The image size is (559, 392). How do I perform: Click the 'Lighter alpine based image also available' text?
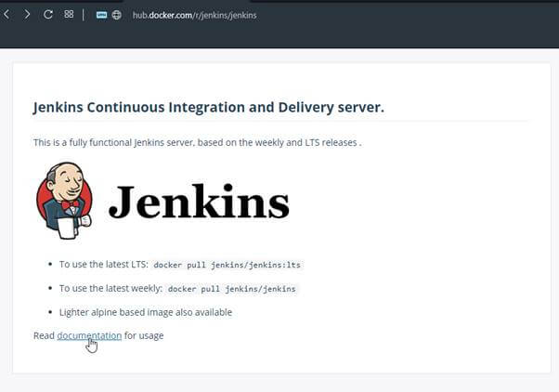[146, 312]
